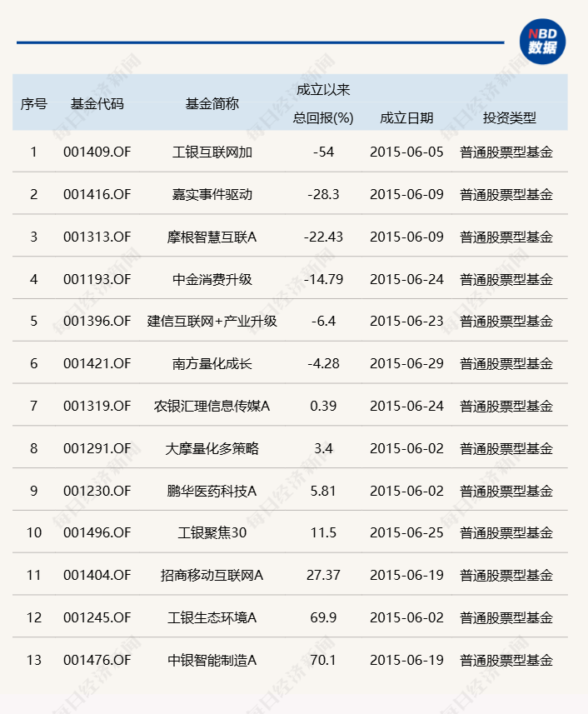Select the 基金简称 column header
This screenshot has height=714, width=588.
212,104
